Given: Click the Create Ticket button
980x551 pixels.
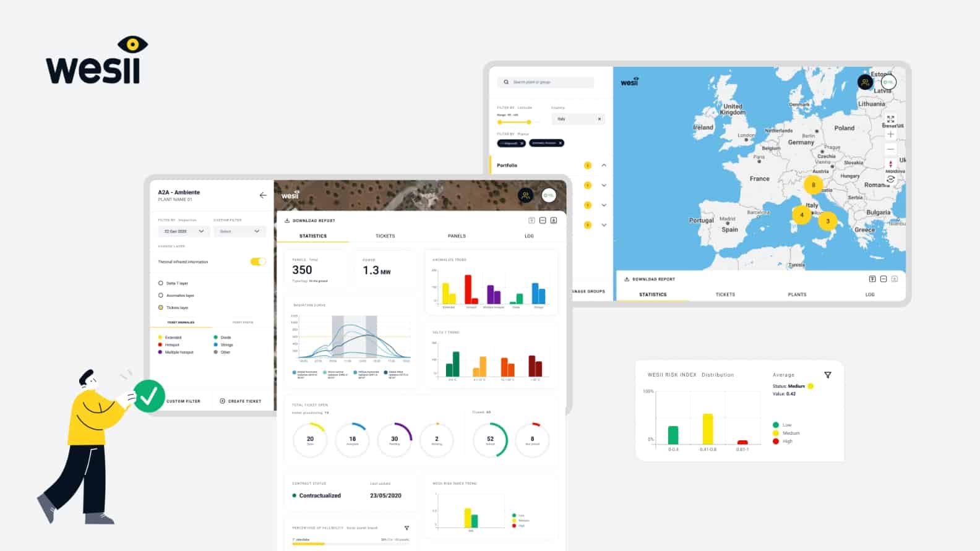Looking at the screenshot, I should (x=241, y=401).
